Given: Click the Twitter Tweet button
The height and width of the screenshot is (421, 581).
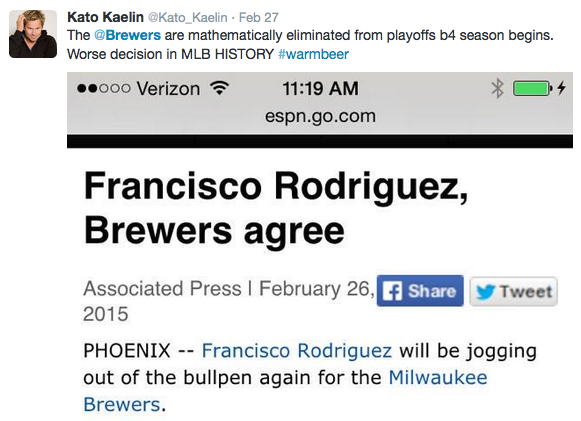Looking at the screenshot, I should [514, 291].
